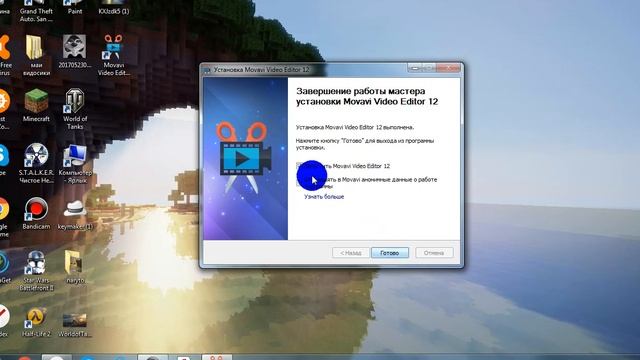The image size is (640, 360).
Task: Open the KXzdk5 (1) desktop item
Action: pos(113,7)
